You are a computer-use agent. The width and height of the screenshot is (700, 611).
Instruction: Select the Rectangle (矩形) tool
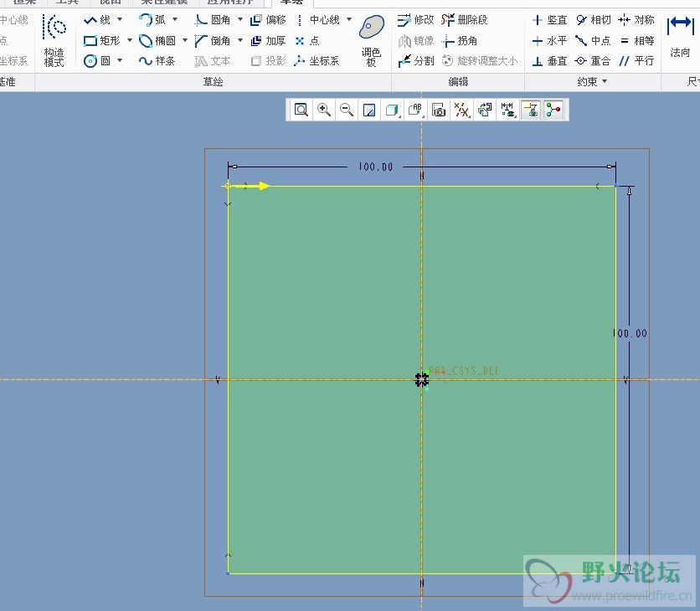pyautogui.click(x=102, y=41)
